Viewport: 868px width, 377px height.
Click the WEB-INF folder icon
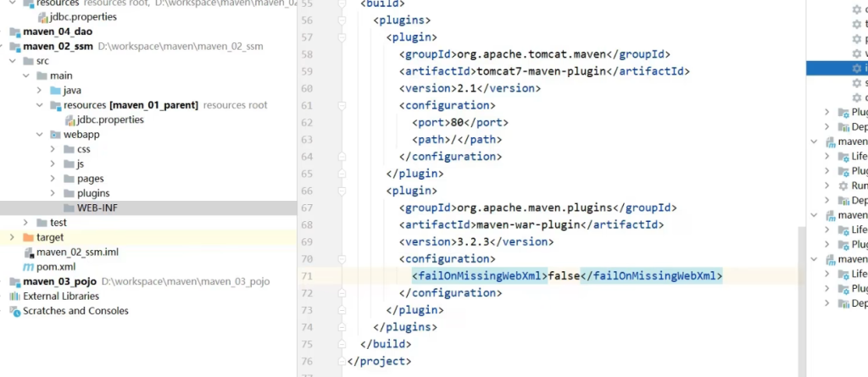(x=69, y=208)
